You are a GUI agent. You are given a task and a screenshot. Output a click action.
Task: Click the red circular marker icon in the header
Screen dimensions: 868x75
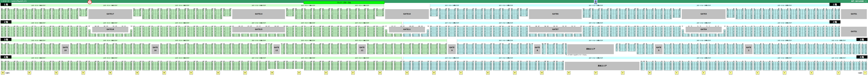point(90,2)
